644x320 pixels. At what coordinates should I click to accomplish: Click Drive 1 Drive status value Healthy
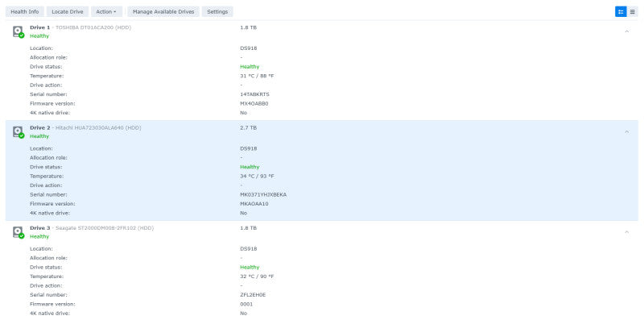click(250, 67)
